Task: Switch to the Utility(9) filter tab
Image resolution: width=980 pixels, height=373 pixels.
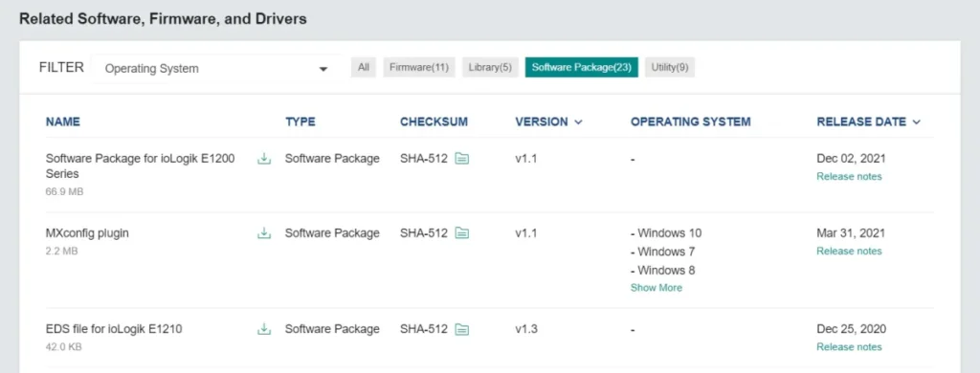Action: tap(670, 68)
